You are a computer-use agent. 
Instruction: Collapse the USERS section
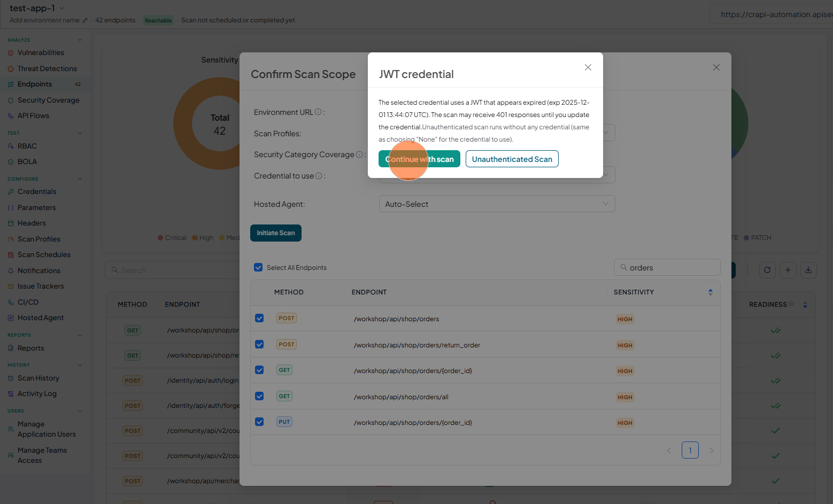[80, 411]
